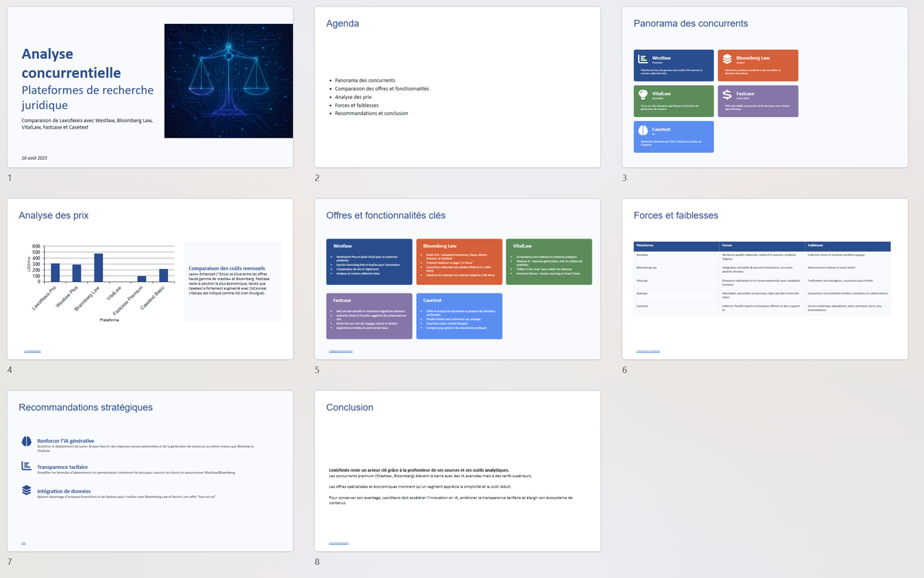The height and width of the screenshot is (578, 924).
Task: Click the lightbulb icon on the VitalLaw card
Action: (x=643, y=94)
